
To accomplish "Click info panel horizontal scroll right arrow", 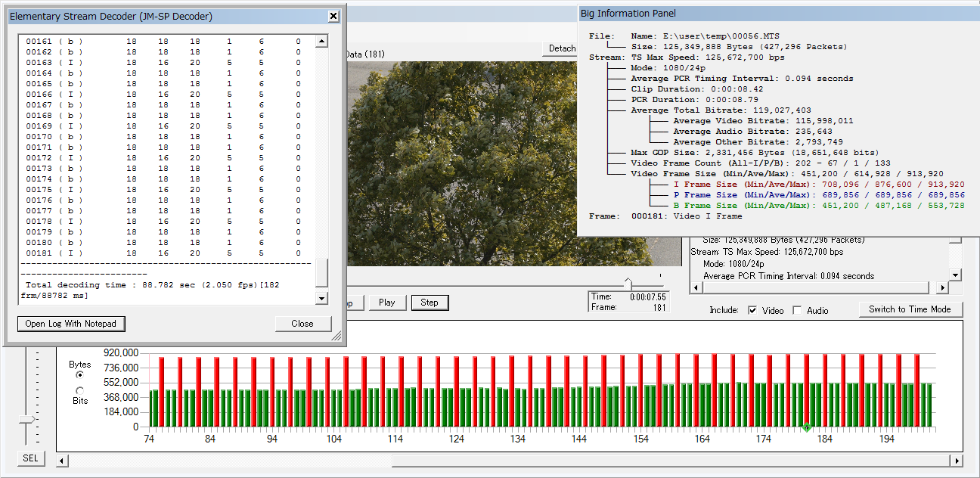I will pos(942,288).
